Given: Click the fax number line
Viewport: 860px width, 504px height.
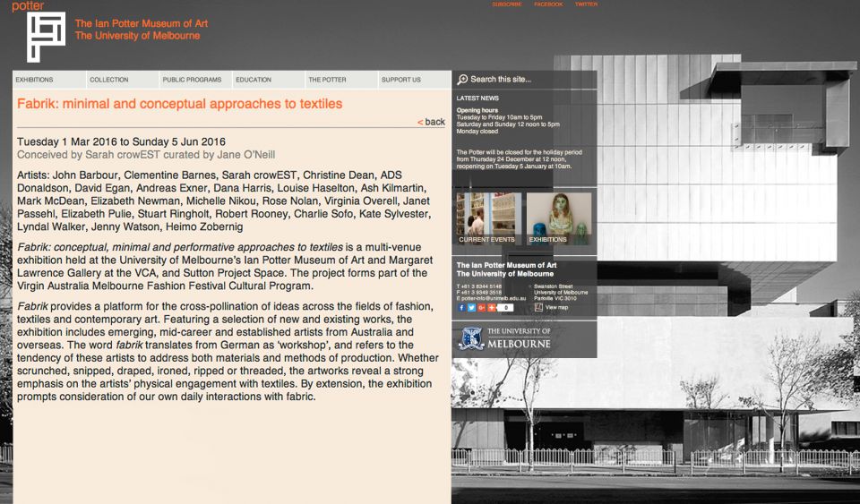Looking at the screenshot, I should click(x=478, y=293).
